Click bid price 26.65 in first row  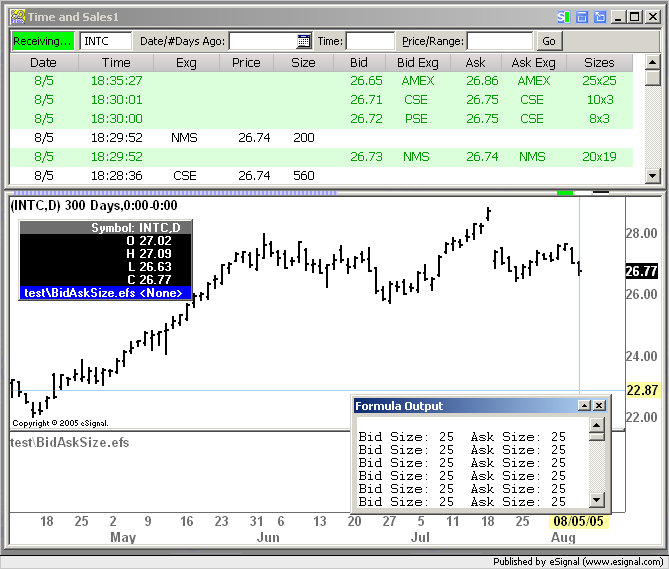click(x=366, y=81)
